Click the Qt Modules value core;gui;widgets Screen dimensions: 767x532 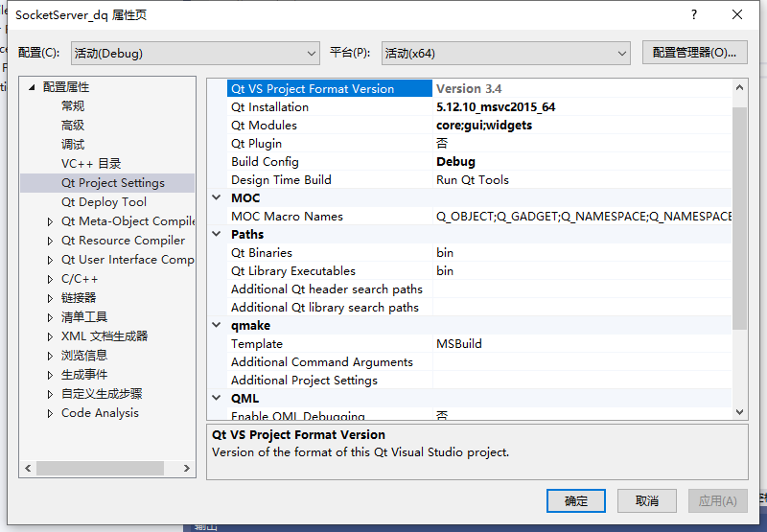[x=484, y=126]
